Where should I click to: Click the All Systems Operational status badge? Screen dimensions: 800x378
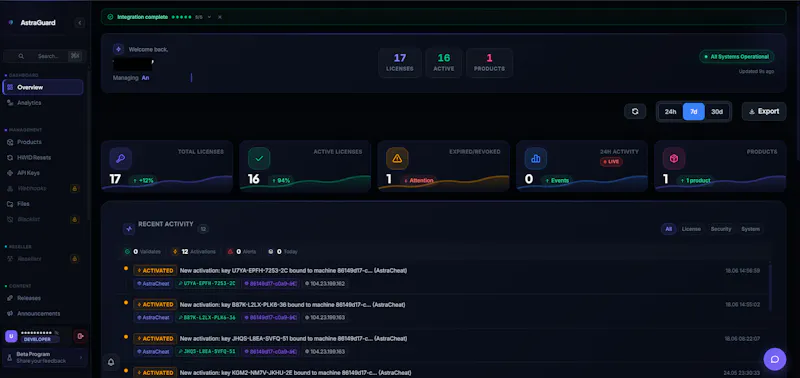[x=737, y=57]
